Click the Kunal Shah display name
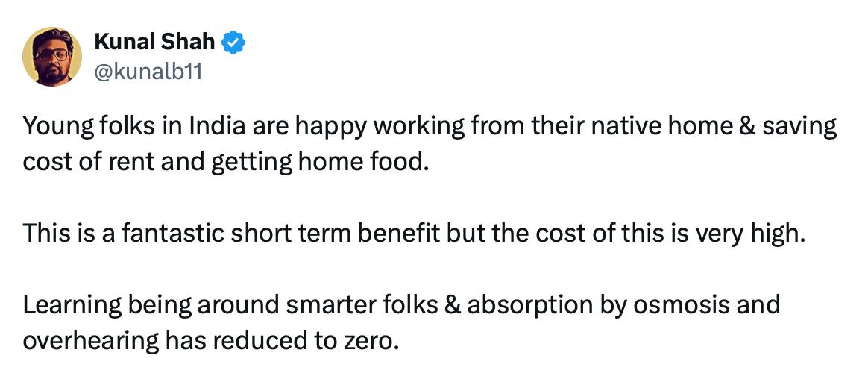The width and height of the screenshot is (868, 385). pos(154,43)
